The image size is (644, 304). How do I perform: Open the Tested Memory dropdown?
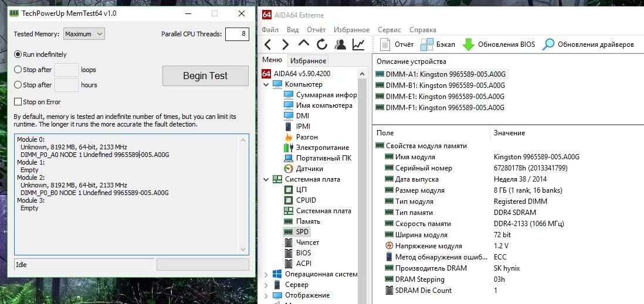[84, 34]
